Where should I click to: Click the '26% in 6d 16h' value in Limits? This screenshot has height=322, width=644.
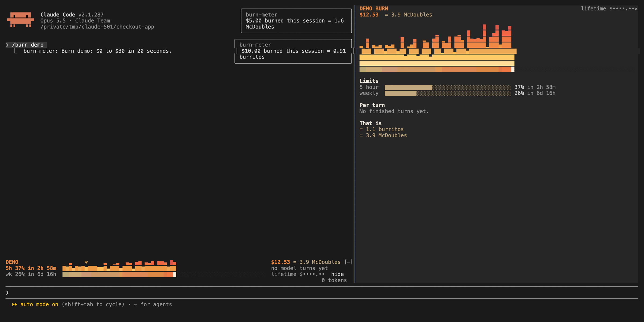coord(535,93)
